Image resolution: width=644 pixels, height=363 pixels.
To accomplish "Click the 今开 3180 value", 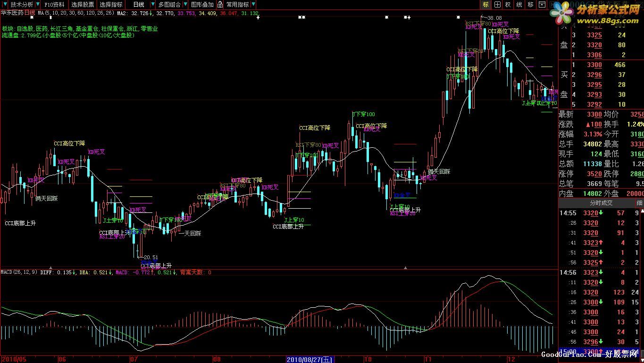I will click(x=637, y=134).
